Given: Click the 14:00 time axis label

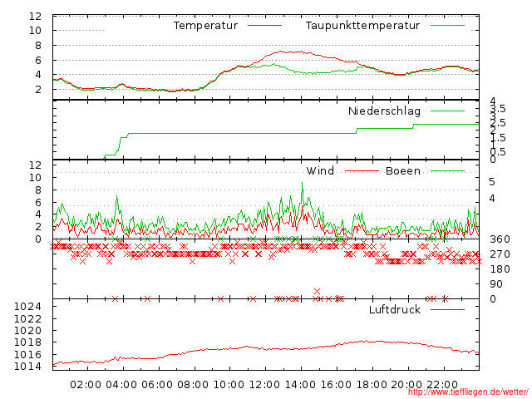Looking at the screenshot, I should point(300,385).
